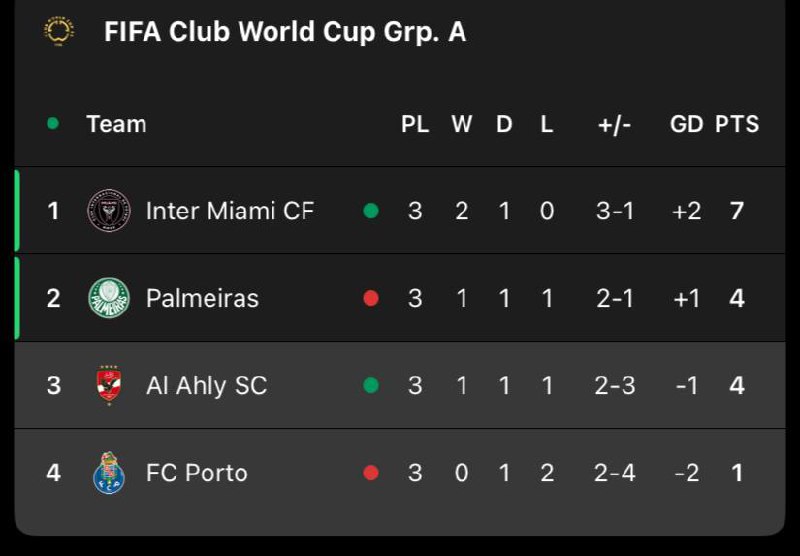Select the Al Ahly SC crest
800x556 pixels.
[x=109, y=385]
